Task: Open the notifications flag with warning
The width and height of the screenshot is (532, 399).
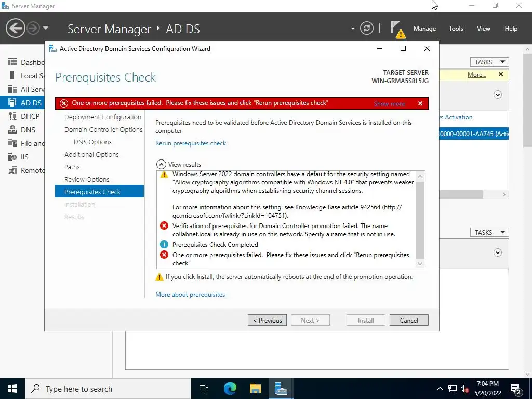Action: (397, 29)
